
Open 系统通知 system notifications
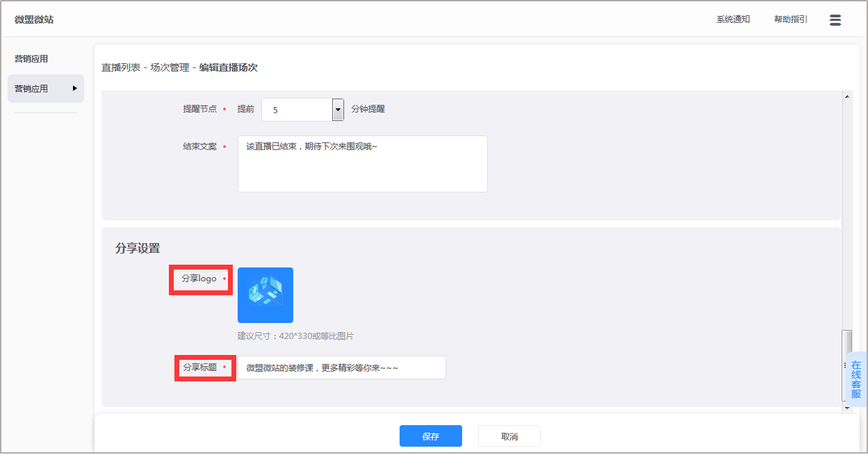(x=732, y=19)
